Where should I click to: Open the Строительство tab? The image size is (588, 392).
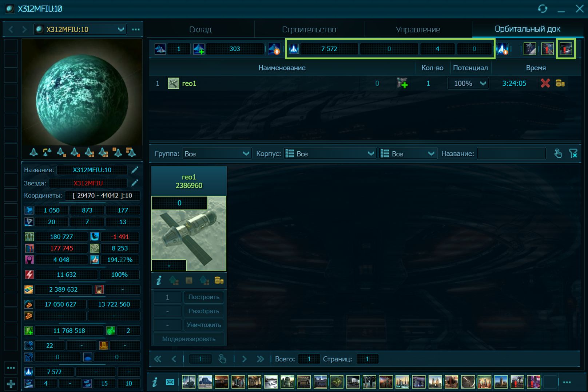pos(309,29)
